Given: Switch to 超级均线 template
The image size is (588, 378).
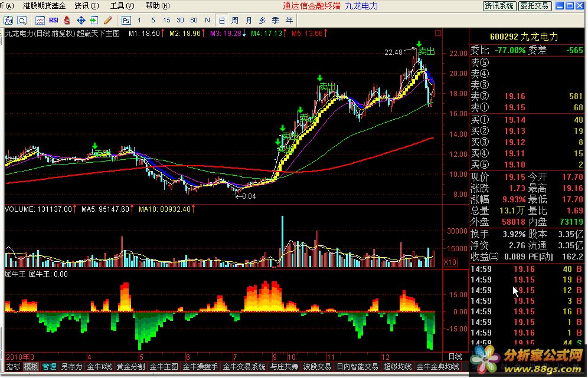Looking at the screenshot, I should coord(397,367).
